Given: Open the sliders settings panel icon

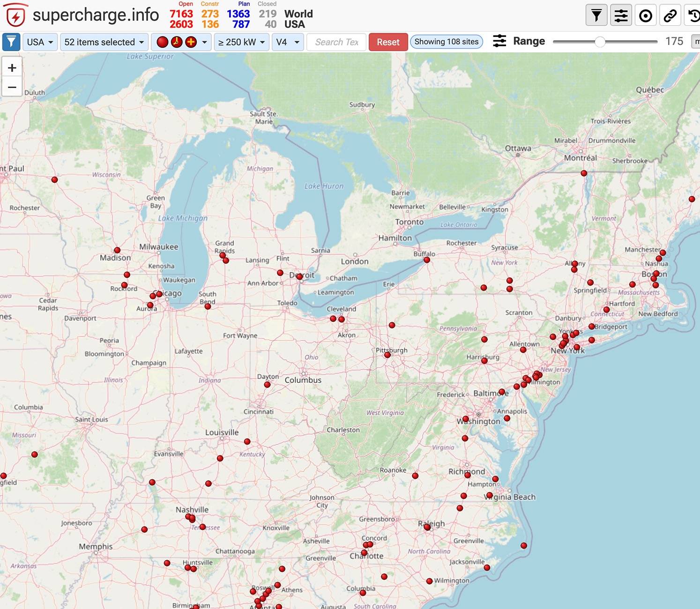Looking at the screenshot, I should pyautogui.click(x=621, y=15).
